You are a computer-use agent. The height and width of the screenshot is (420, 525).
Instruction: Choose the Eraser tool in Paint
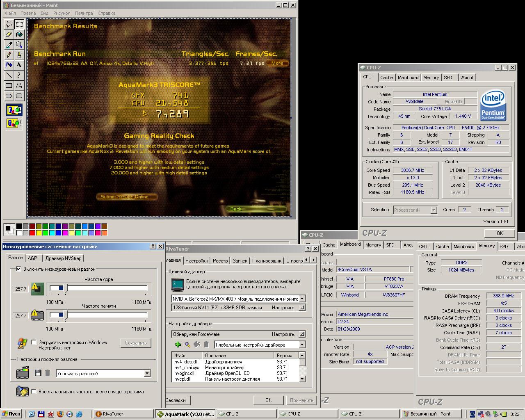(x=9, y=34)
